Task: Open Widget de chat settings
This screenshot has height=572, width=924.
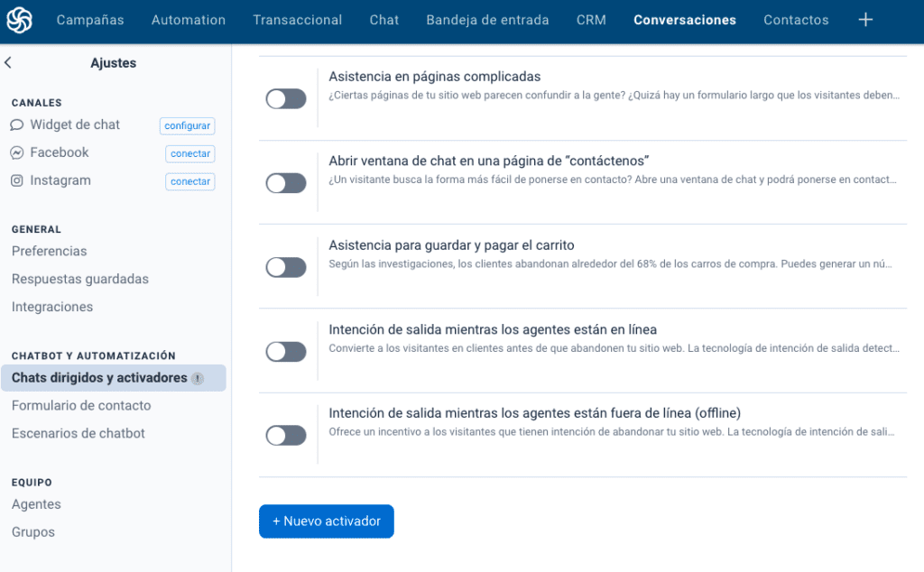Action: click(x=75, y=125)
